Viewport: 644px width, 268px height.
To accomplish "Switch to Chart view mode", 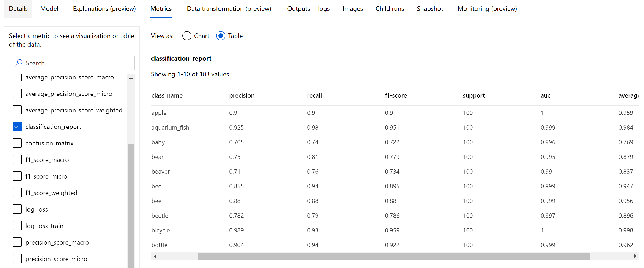I will click(186, 36).
